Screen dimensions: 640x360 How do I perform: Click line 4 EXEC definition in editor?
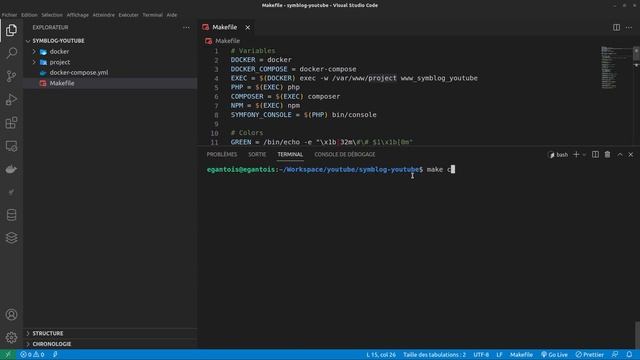(354, 78)
